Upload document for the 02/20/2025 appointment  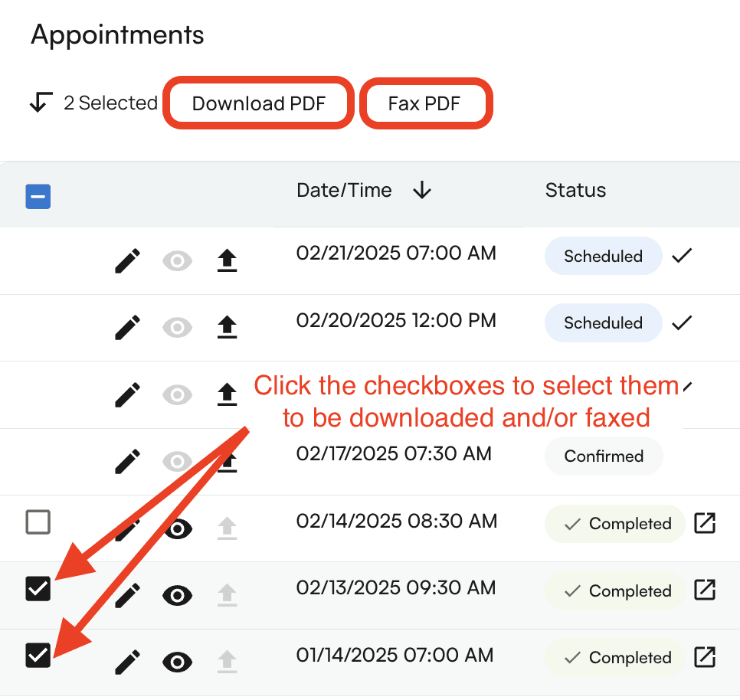click(227, 327)
